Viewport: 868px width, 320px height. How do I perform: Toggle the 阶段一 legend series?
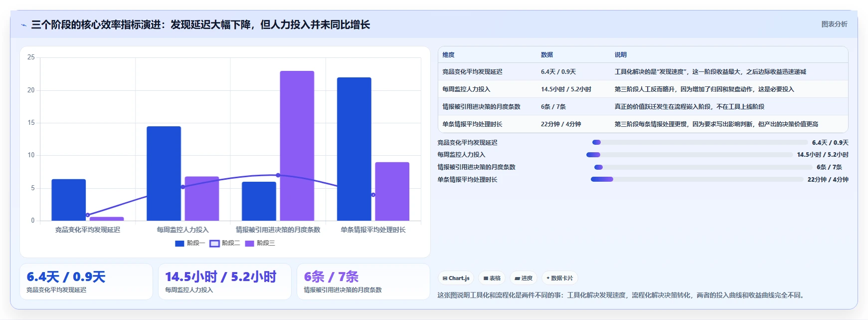[190, 243]
